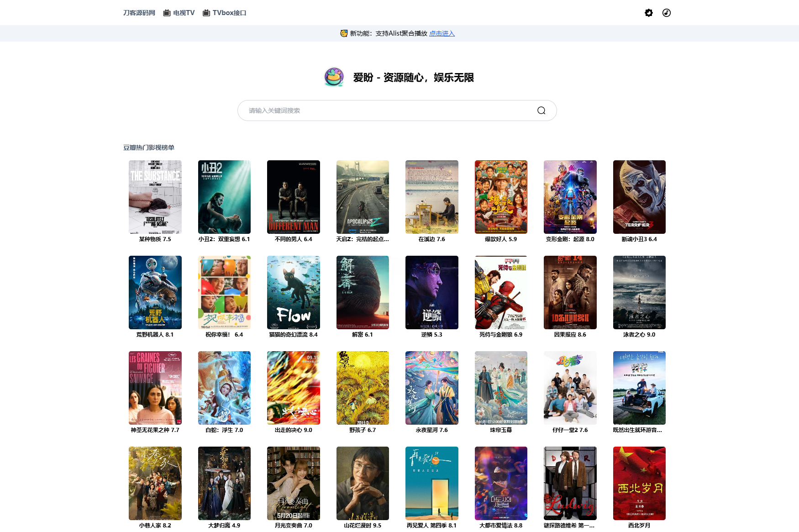The image size is (799, 532).
Task: Toggle background music with the note icon
Action: point(666,13)
